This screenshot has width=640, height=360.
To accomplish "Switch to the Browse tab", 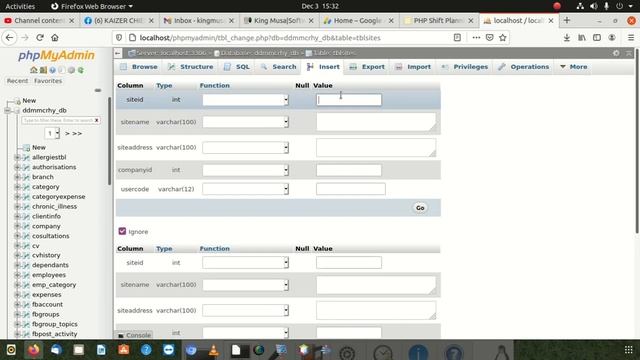I will point(139,67).
